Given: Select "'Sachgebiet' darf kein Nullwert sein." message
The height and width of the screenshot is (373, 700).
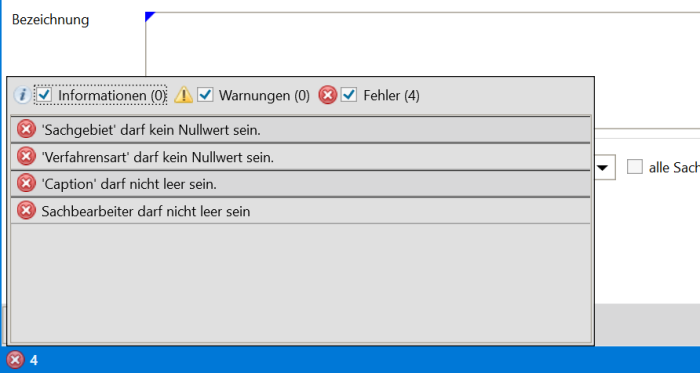Looking at the screenshot, I should (x=300, y=130).
